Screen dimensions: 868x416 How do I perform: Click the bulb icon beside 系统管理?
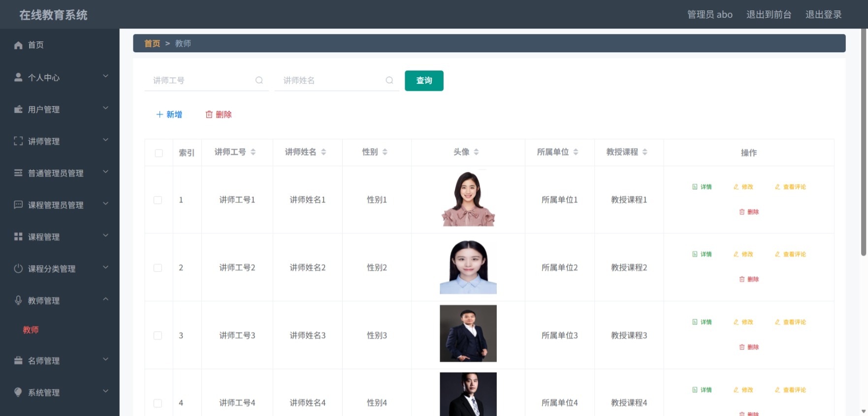tap(18, 392)
